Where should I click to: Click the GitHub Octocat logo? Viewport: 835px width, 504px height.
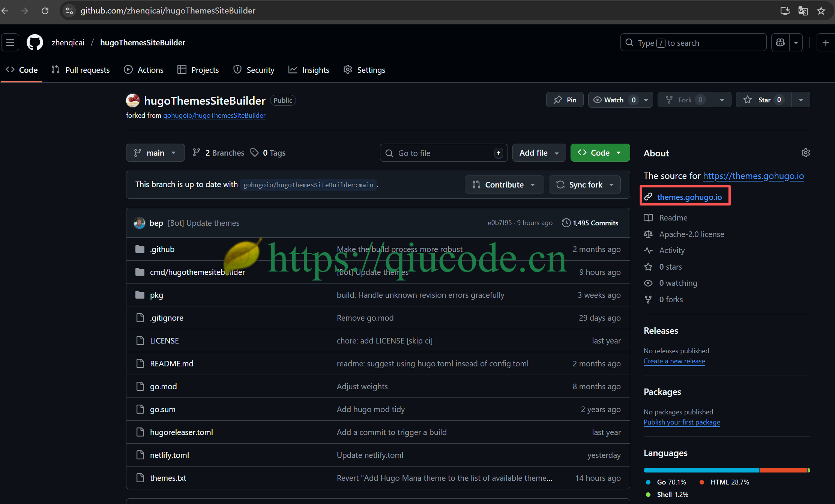[x=35, y=42]
